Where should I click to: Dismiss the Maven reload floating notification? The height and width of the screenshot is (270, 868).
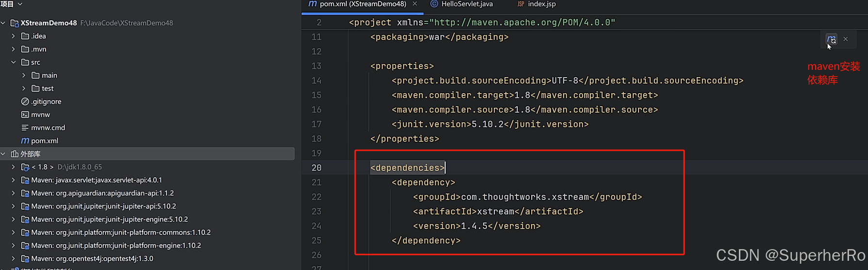point(846,39)
